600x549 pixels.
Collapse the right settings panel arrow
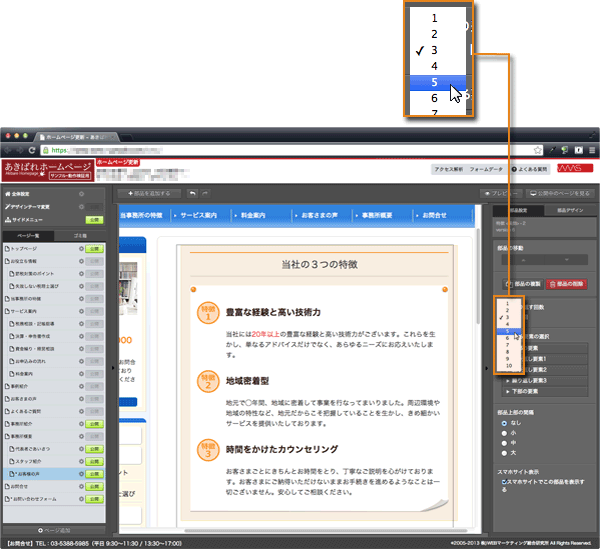pos(486,368)
